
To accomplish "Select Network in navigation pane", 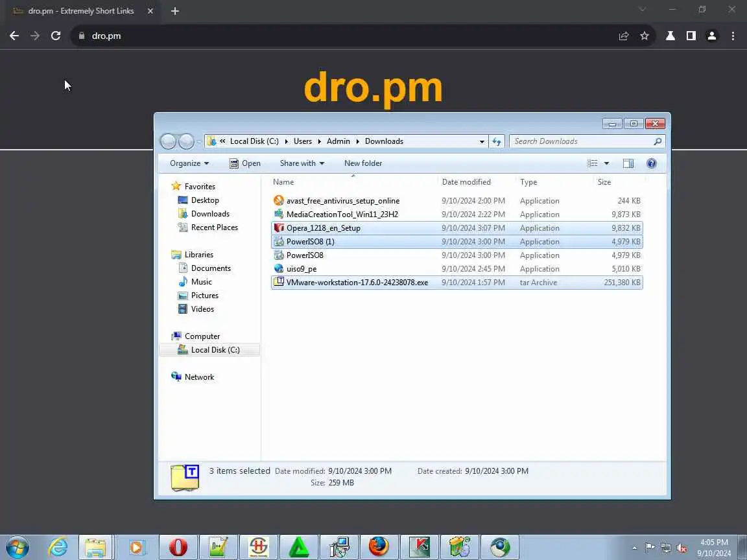I will click(199, 377).
